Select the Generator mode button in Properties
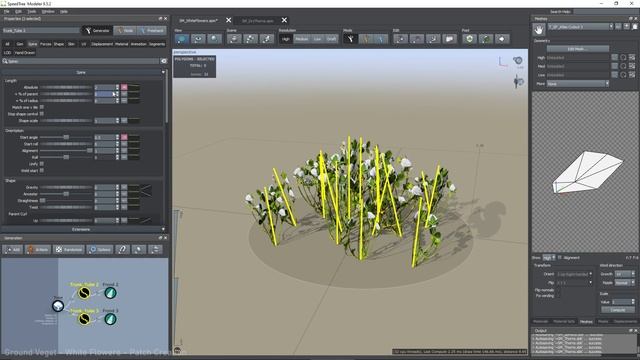This screenshot has width=640, height=360. 97,31
